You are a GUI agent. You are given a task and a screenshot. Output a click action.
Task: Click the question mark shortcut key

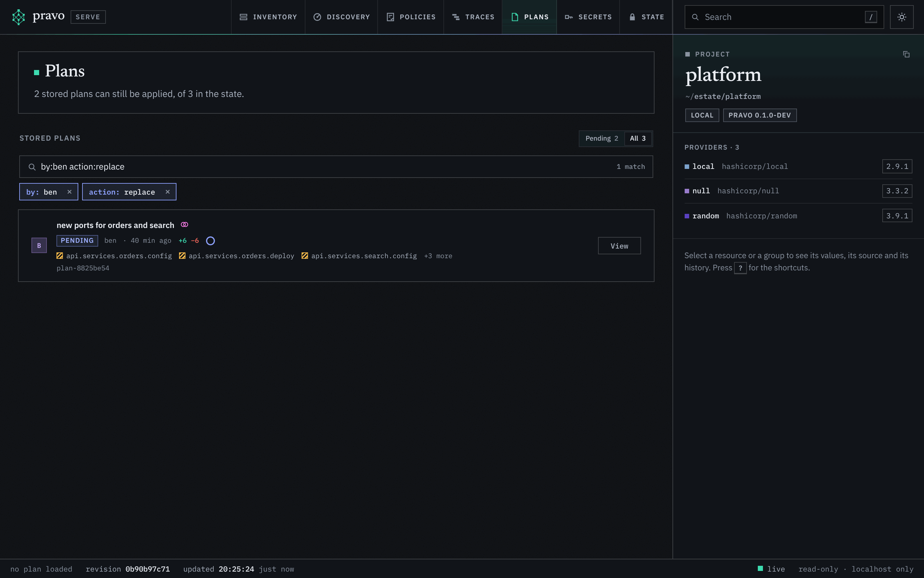click(x=740, y=268)
